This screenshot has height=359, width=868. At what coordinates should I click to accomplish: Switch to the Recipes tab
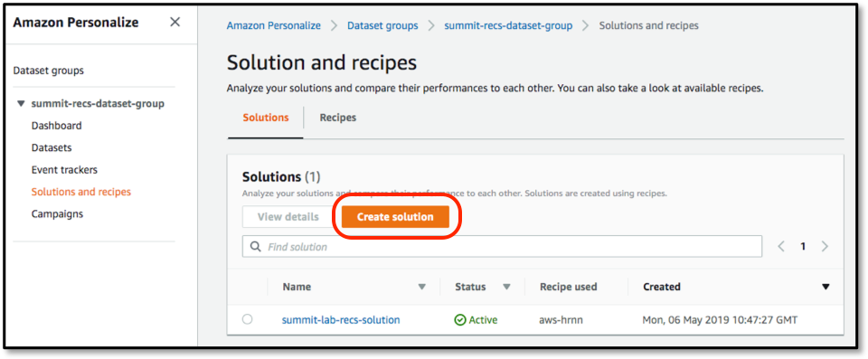pyautogui.click(x=337, y=118)
